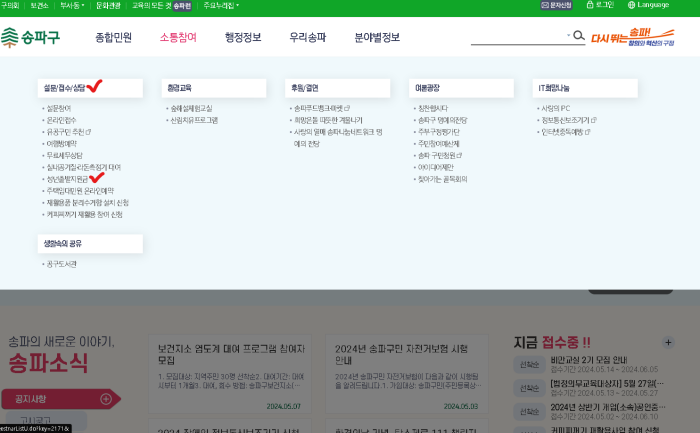Open 커피찌꺼기 재활용 참여 신청 menu link

(84, 214)
